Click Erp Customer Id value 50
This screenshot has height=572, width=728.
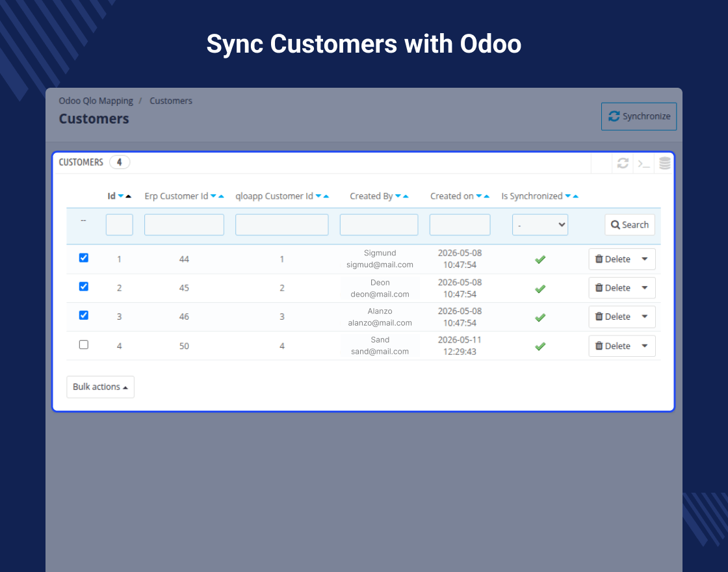(x=185, y=346)
